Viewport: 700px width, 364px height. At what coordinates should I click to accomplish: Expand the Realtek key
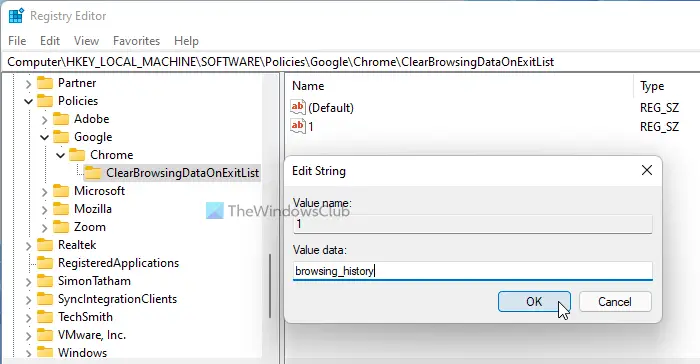click(x=28, y=246)
